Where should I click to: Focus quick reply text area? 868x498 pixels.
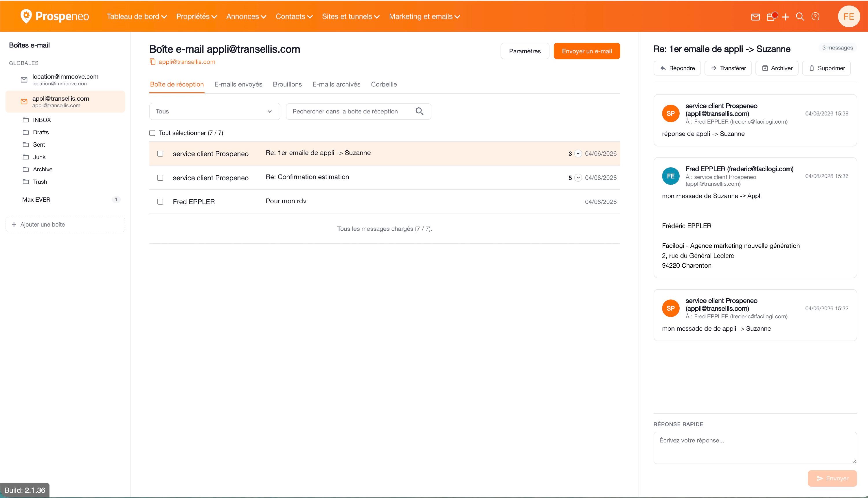click(x=755, y=448)
